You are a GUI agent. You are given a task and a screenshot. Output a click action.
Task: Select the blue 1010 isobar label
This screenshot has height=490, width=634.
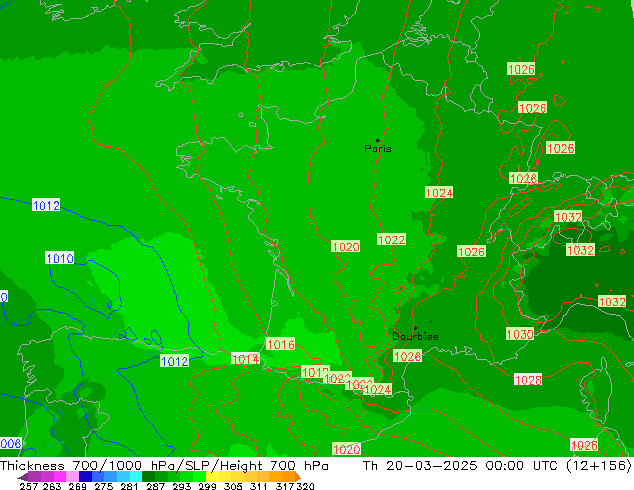click(59, 258)
